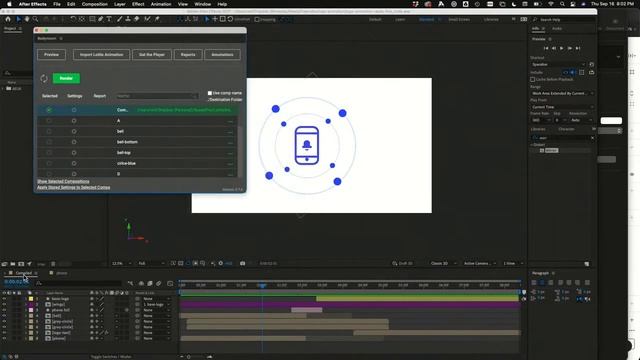Select the Clone Stamp tool
Screen dimensions: 640x360
[x=128, y=19]
